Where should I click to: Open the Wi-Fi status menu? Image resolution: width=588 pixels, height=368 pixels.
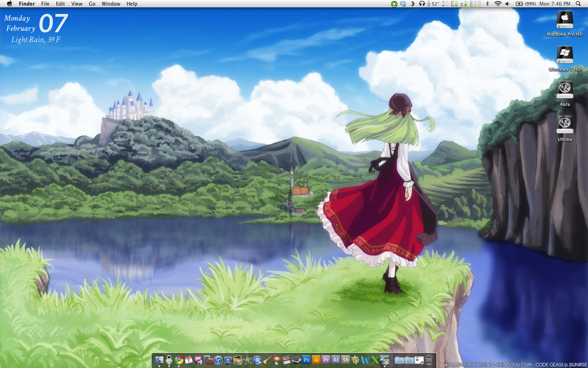click(x=498, y=4)
